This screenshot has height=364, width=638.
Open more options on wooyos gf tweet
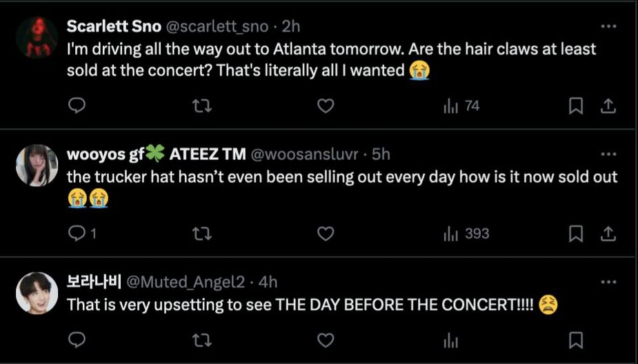(608, 154)
